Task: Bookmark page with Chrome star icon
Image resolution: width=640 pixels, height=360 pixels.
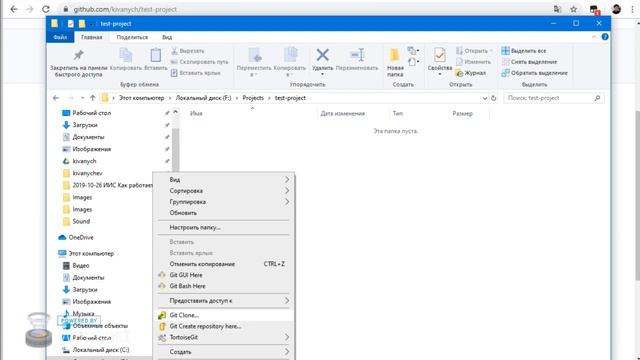Action: point(573,9)
